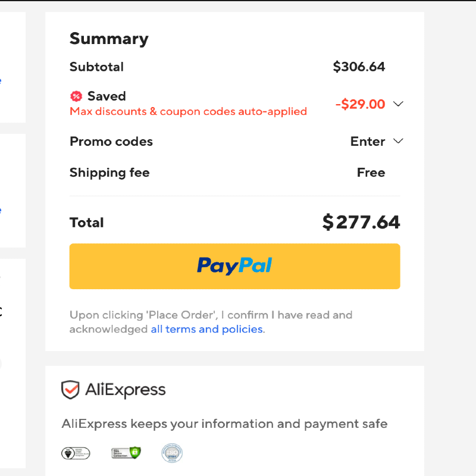Open the all terms and policies link
This screenshot has height=476, width=476.
coord(206,329)
